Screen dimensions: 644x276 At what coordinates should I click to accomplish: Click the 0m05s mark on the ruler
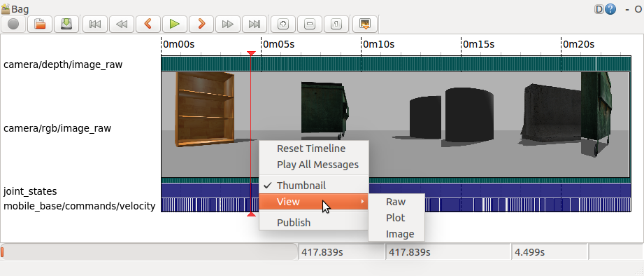(278, 44)
